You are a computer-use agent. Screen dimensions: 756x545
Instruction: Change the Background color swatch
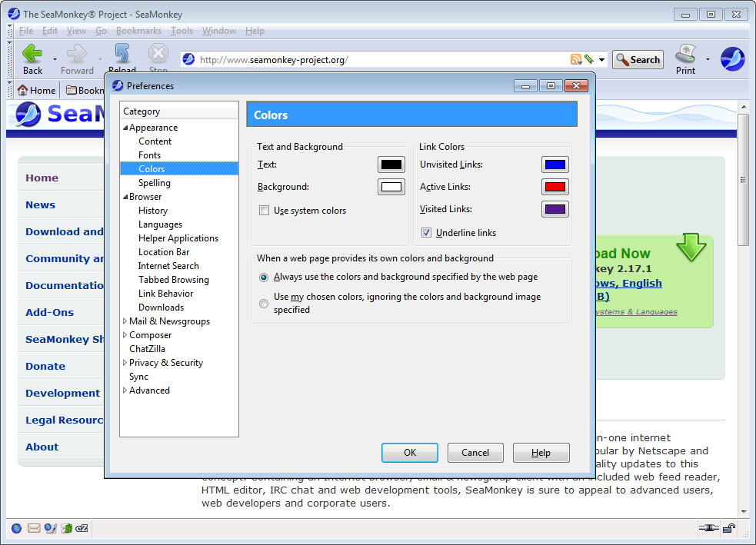(x=391, y=187)
